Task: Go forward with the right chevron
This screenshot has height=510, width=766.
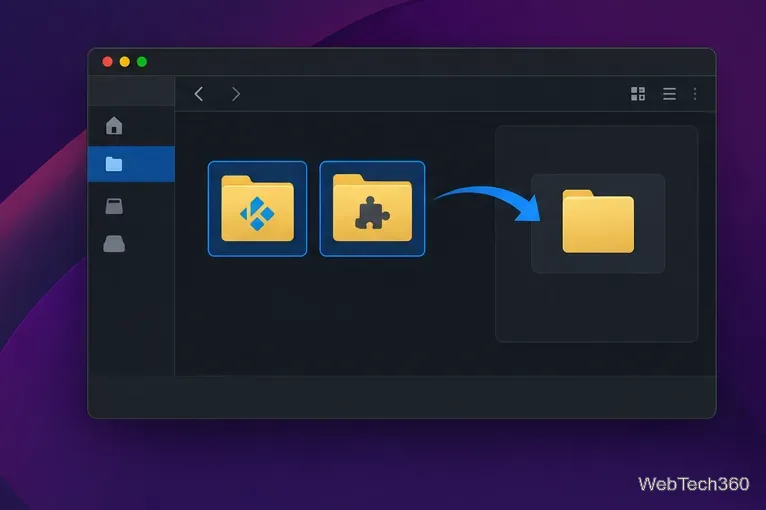Action: (236, 94)
